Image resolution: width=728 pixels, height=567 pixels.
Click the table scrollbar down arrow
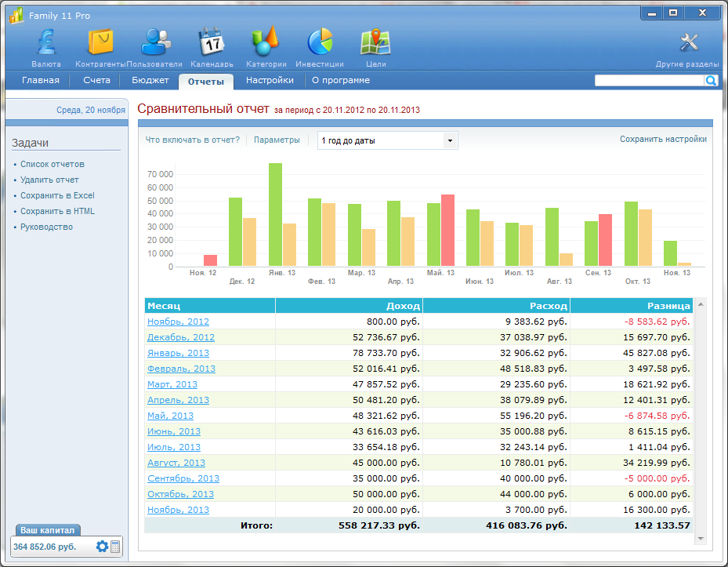coord(701,539)
